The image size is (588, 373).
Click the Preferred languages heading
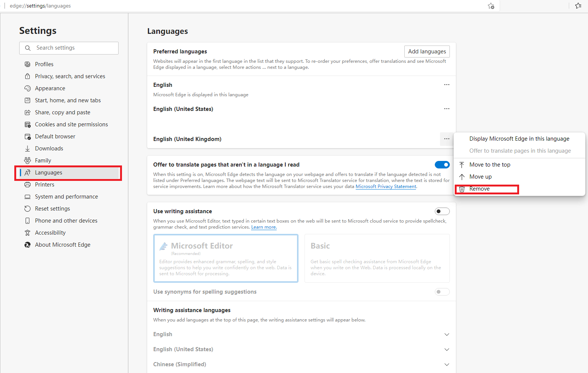[x=180, y=52]
